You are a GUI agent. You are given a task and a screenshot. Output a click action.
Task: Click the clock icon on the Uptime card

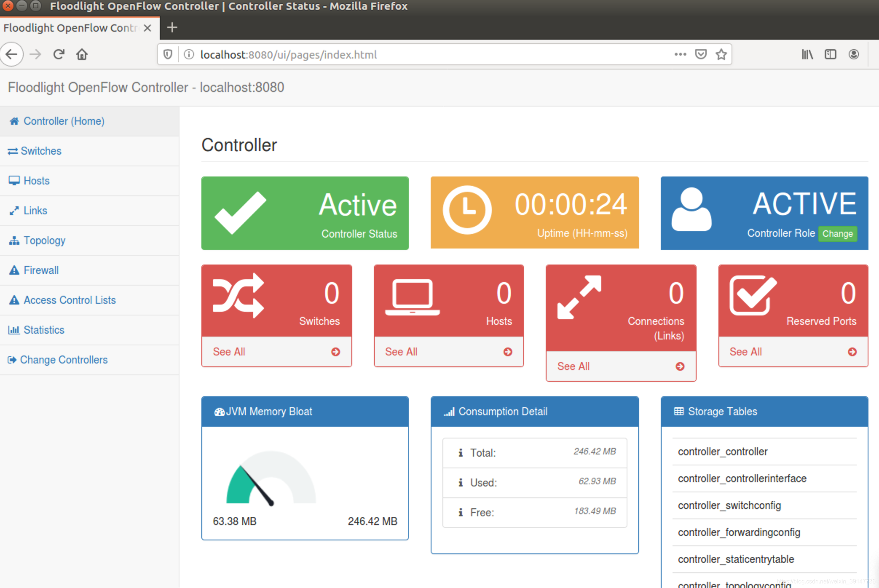pos(467,210)
